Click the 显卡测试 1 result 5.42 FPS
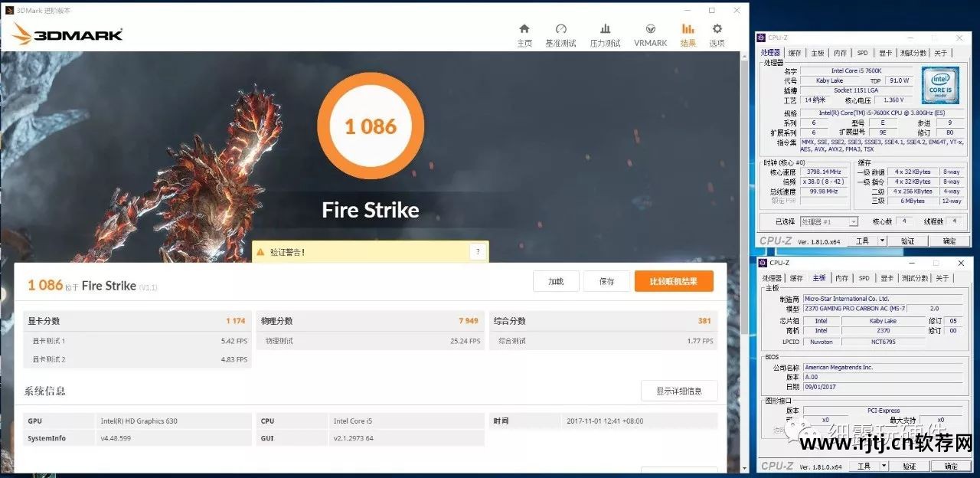Image resolution: width=980 pixels, height=478 pixels. (234, 341)
